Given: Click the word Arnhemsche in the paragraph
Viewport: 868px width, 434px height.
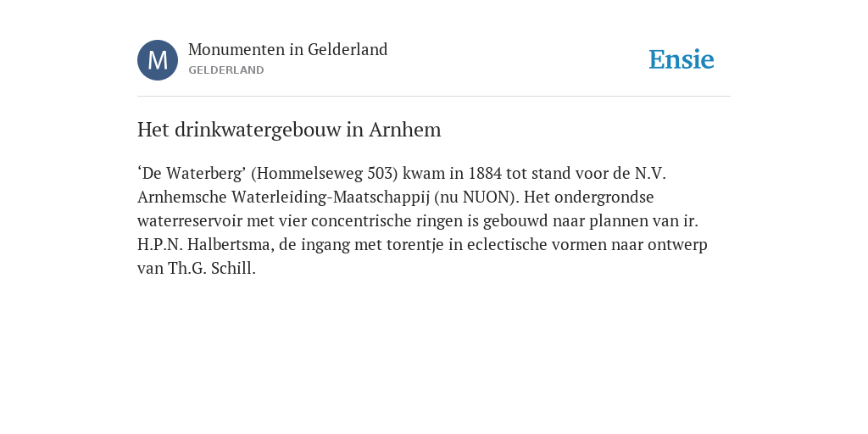Looking at the screenshot, I should coord(182,197).
